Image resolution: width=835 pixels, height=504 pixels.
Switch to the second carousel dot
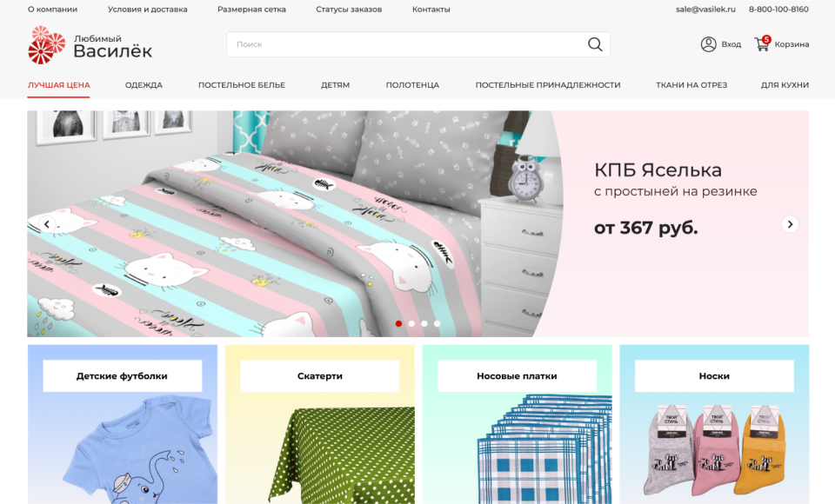point(411,323)
